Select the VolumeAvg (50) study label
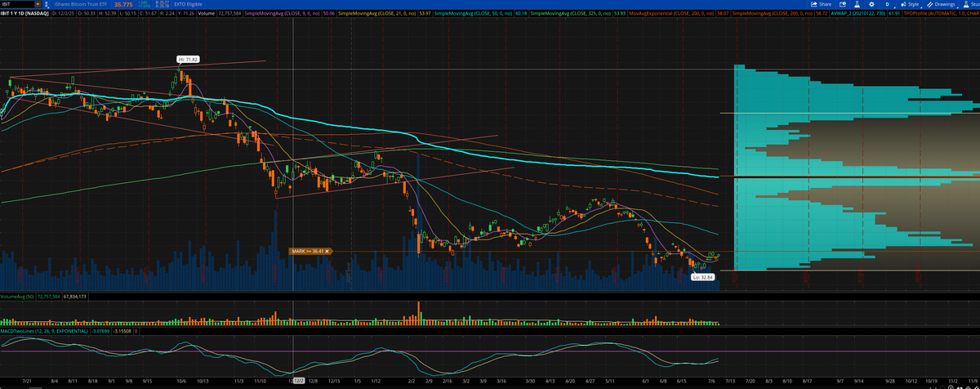 pyautogui.click(x=17, y=297)
